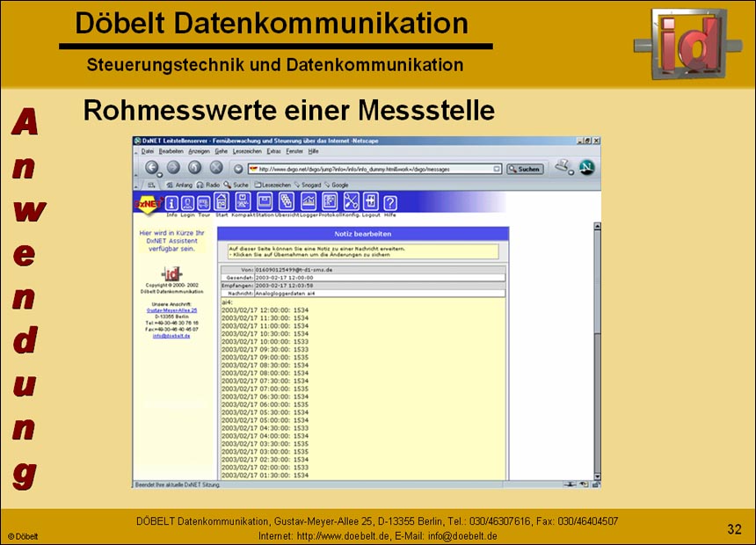Open the Radio item in personal toolbar

tap(208, 185)
